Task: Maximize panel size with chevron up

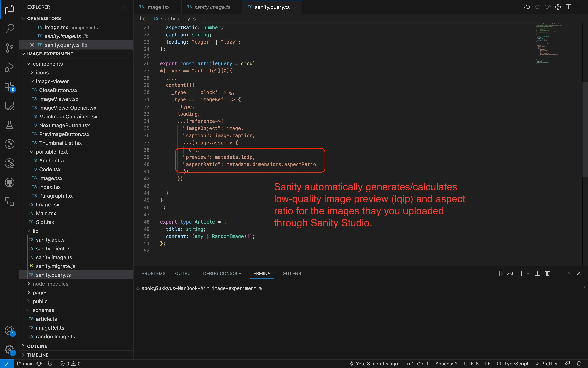Action: [x=568, y=273]
